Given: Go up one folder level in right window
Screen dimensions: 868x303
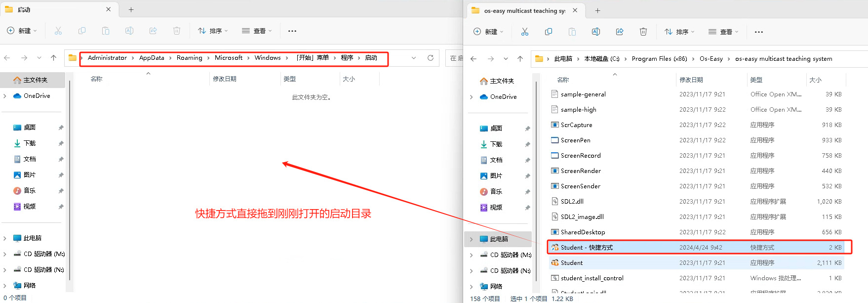Looking at the screenshot, I should [520, 59].
